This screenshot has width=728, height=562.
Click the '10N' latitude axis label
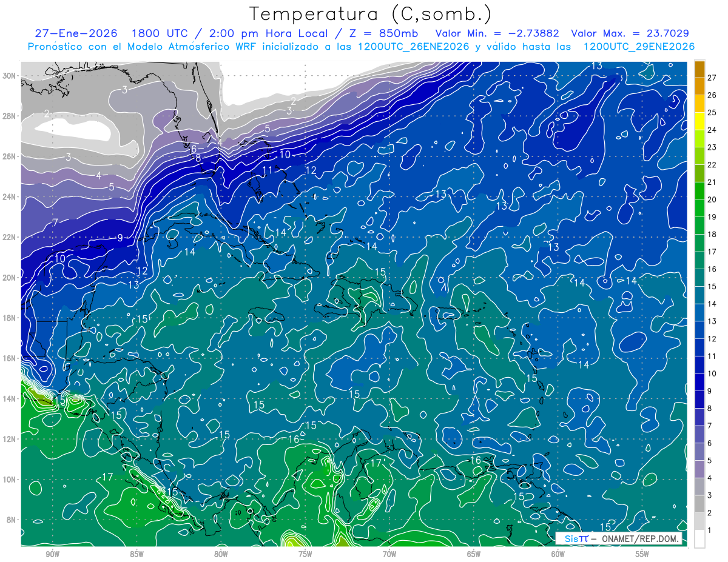8,480
